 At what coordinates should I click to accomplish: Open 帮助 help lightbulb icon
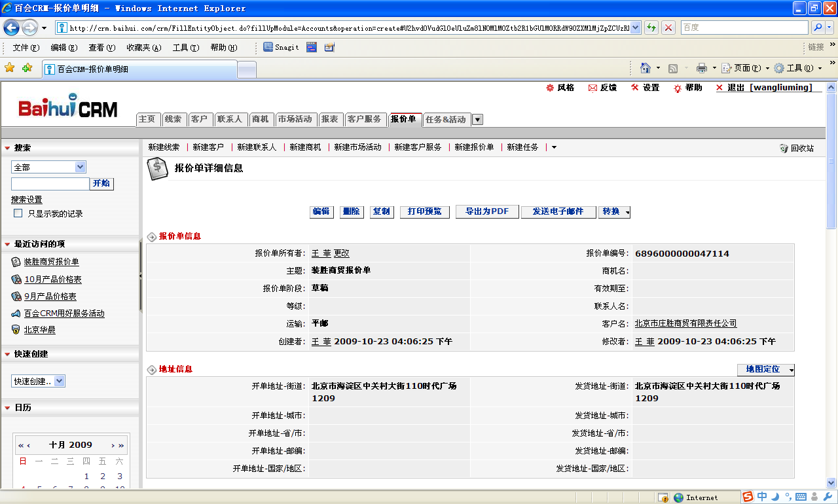pos(678,88)
